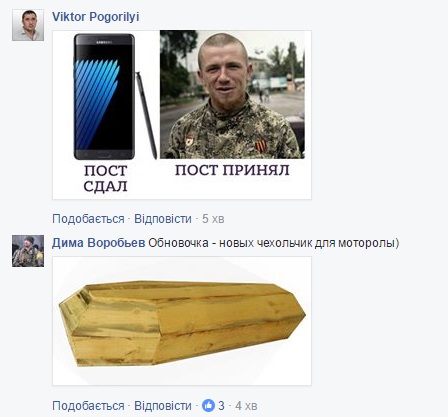This screenshot has height=417, width=448.
Task: Click the soldier photo in the meme
Action: (232, 95)
